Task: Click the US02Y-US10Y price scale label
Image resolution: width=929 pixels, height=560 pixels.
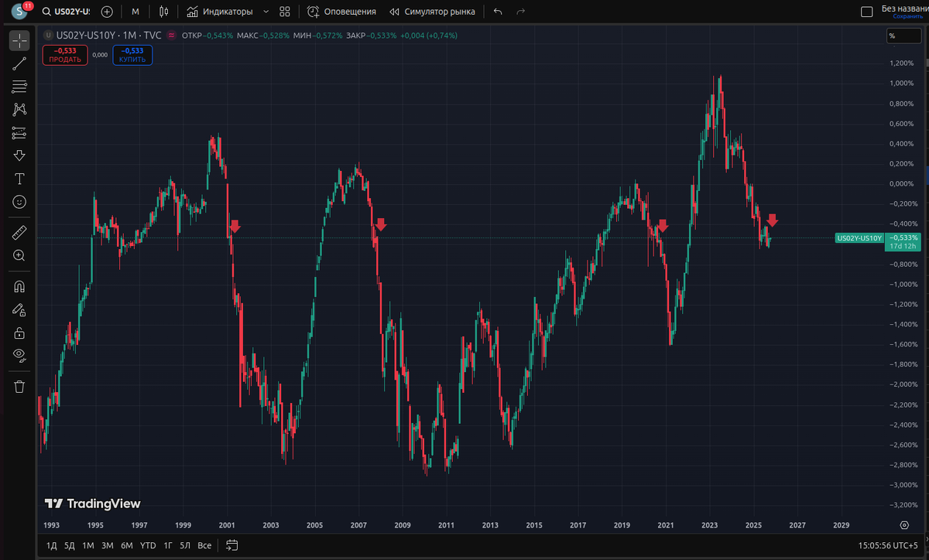Action: point(859,238)
